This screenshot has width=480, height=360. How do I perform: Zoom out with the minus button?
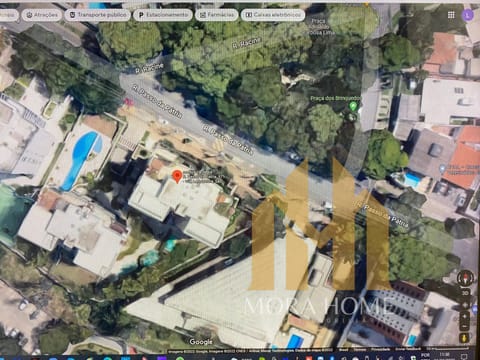coord(465,327)
